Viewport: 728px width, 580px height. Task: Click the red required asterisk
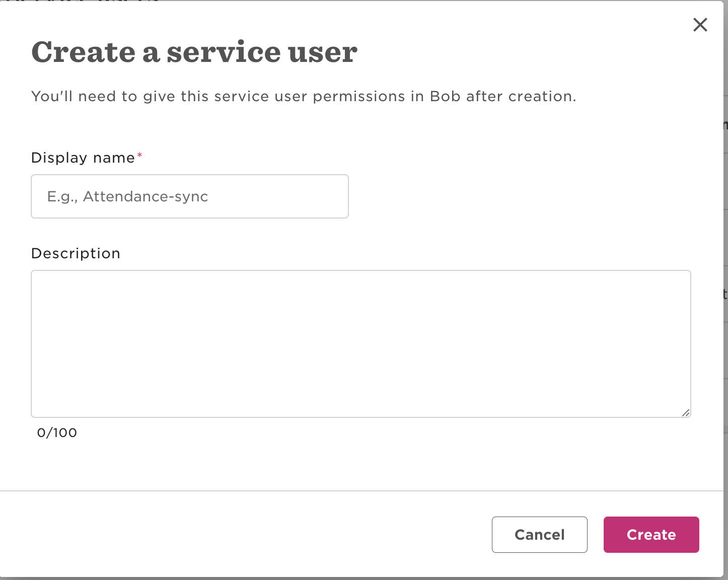point(139,156)
